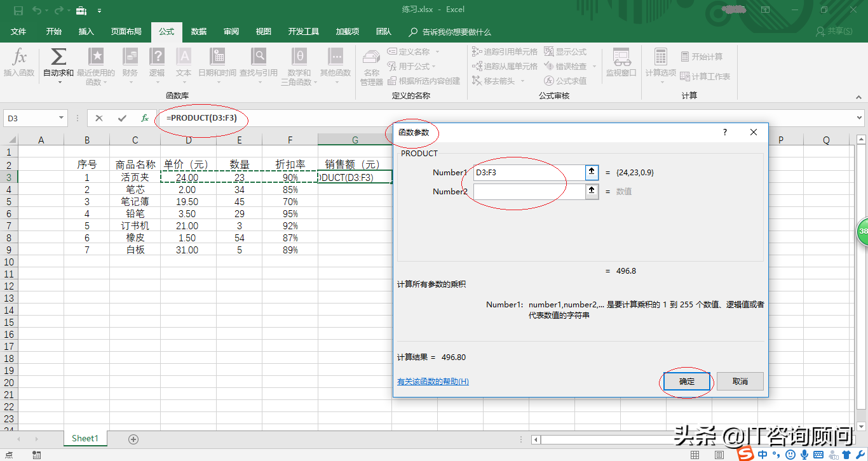Image resolution: width=868 pixels, height=461 pixels.
Task: Click into the Number2 input field
Action: tap(528, 191)
